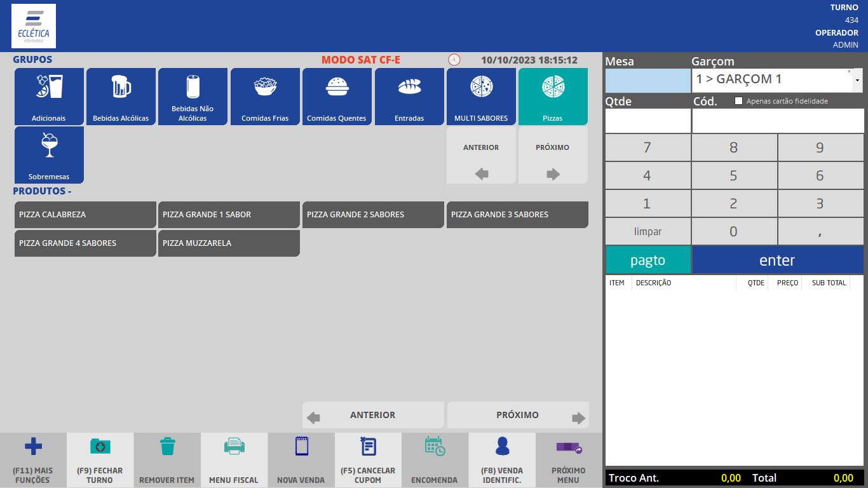
Task: Add PIZZA CALABREZA product
Action: [85, 215]
